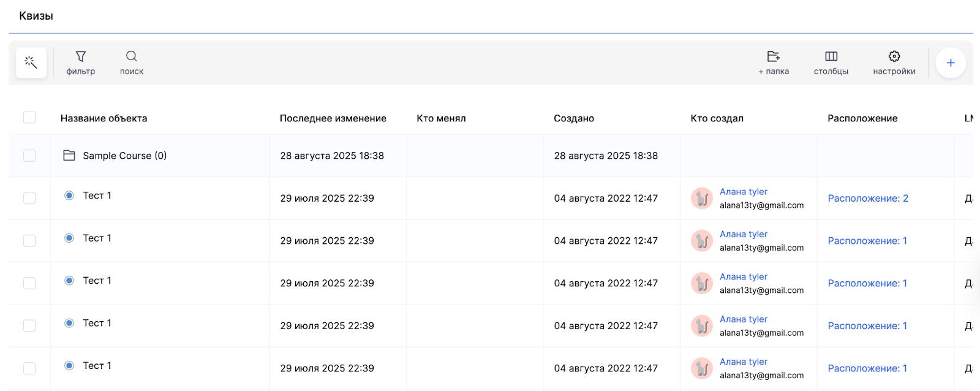
Task: Open the фильтр funnel filter
Action: pyautogui.click(x=81, y=63)
